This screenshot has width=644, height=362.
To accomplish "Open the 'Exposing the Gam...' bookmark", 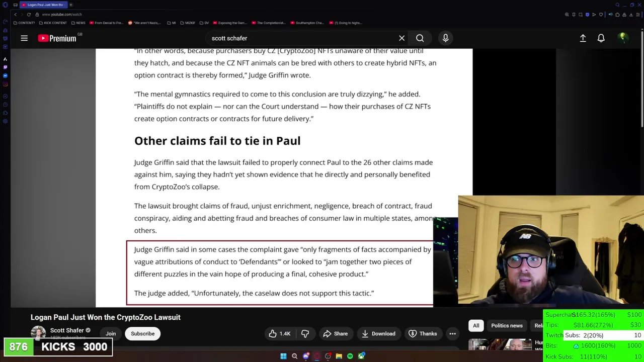I will [230, 23].
